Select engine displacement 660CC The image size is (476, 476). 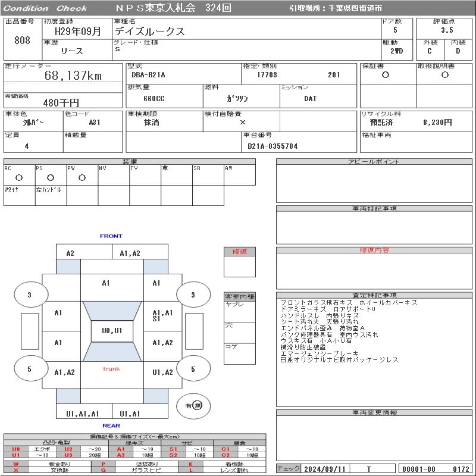click(154, 98)
